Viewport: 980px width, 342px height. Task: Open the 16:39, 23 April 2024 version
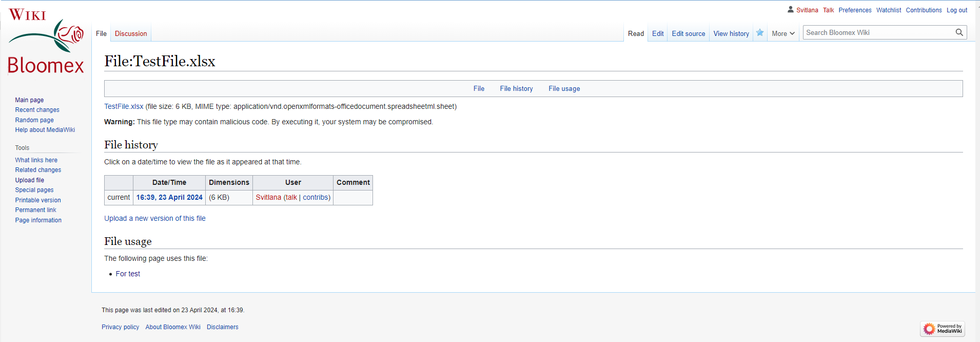169,197
